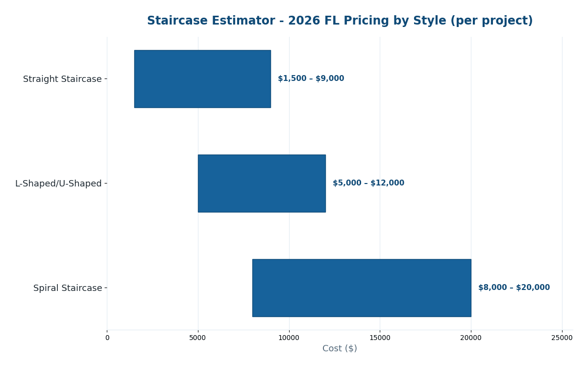This screenshot has width=588, height=368.
Task: Click the 'Spiral Staircase' axis label
Action: pos(68,288)
